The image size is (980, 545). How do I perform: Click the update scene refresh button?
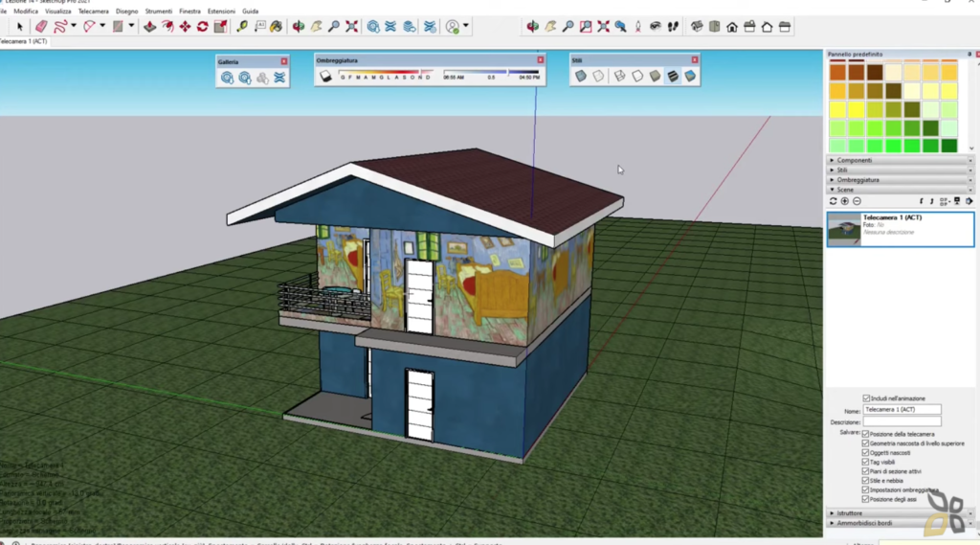[834, 201]
